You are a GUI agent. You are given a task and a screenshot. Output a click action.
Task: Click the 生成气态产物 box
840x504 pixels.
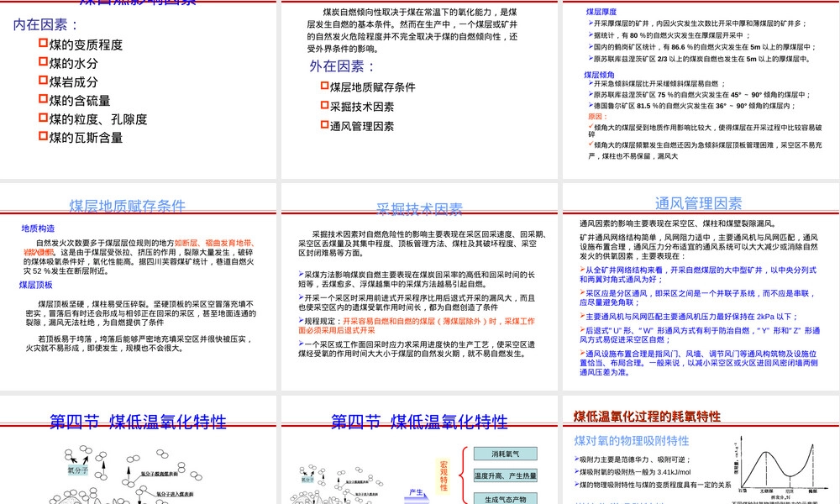[505, 499]
